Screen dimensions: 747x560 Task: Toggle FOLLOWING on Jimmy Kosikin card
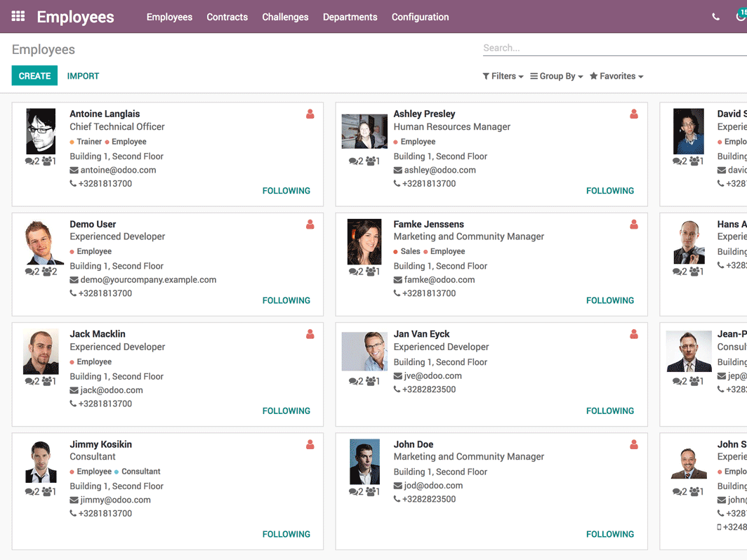[286, 534]
